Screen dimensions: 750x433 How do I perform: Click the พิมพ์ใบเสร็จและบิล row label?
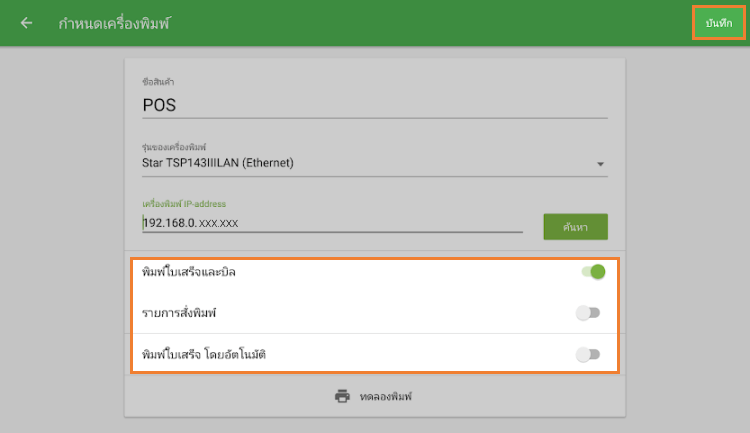189,271
